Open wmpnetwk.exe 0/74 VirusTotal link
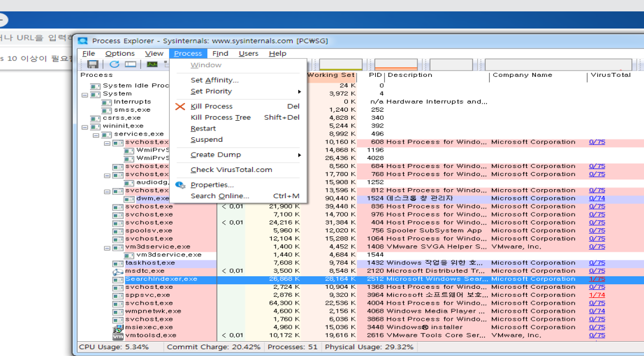This screenshot has height=356, width=644. [x=597, y=311]
